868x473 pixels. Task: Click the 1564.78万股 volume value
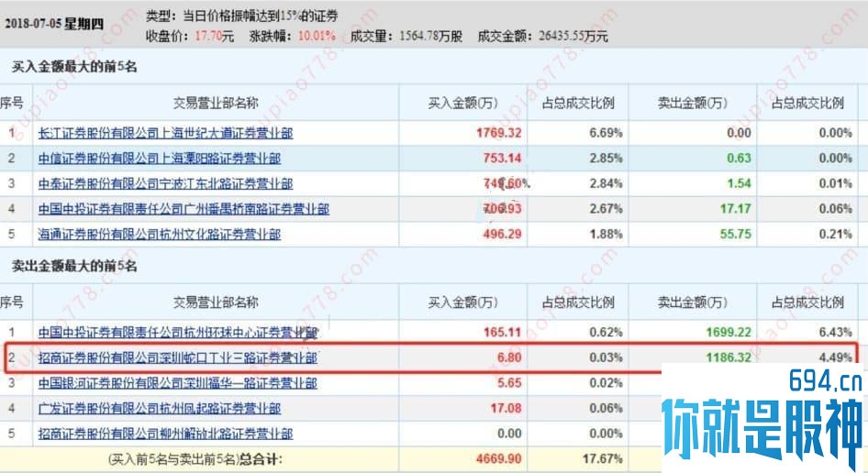(430, 37)
